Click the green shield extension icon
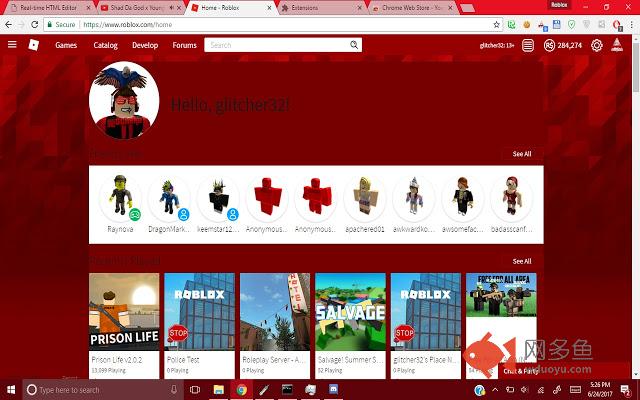 point(571,24)
